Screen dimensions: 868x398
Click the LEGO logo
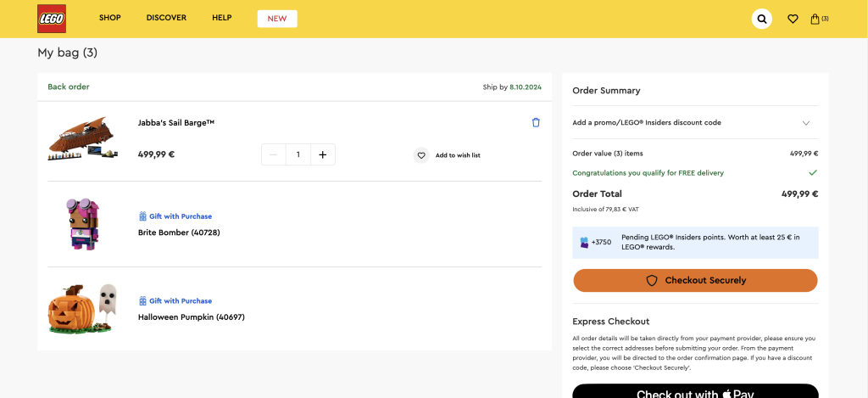tap(51, 19)
